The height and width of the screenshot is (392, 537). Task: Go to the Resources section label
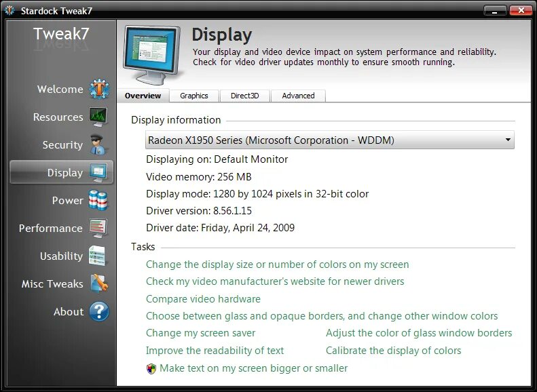tap(58, 117)
